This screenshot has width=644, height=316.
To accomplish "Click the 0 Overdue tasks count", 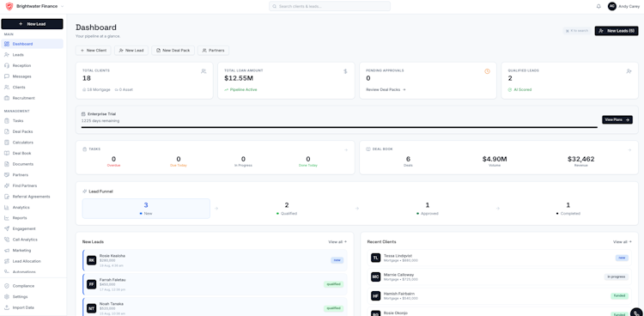I will [113, 159].
